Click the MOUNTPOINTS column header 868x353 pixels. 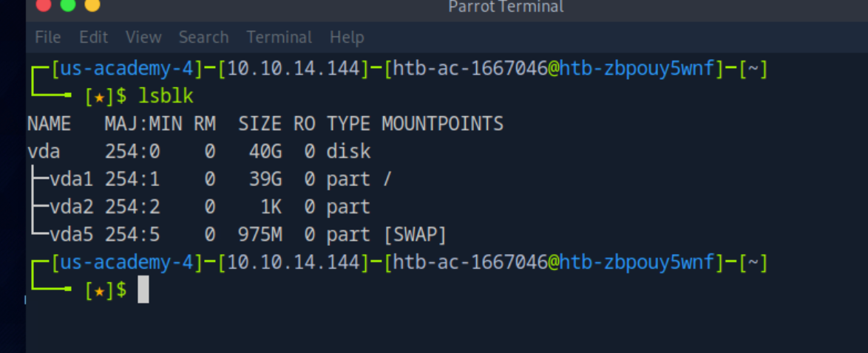tap(442, 124)
